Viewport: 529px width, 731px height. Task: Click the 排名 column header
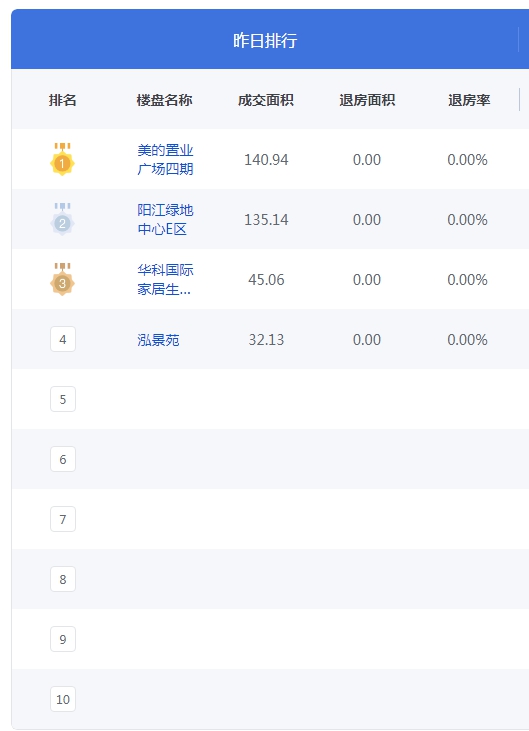tap(62, 100)
